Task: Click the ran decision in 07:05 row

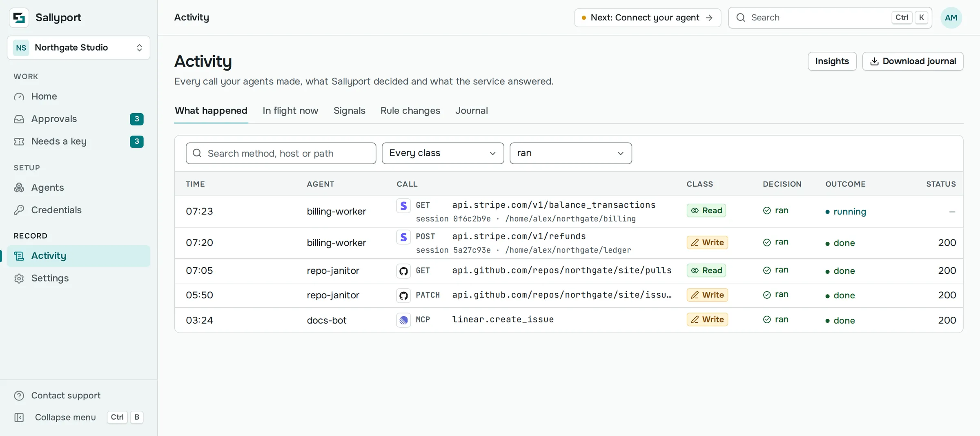Action: pyautogui.click(x=775, y=270)
